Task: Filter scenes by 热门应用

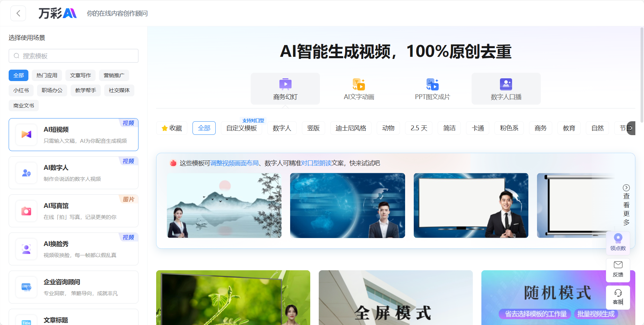Action: pos(47,75)
